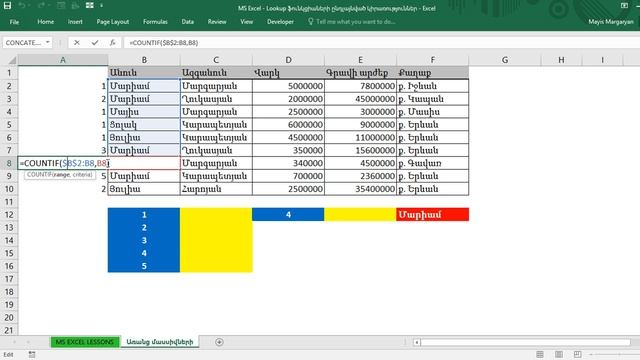Click the Select All corner triangle
Screen dimensions: 640x360
click(x=12, y=60)
